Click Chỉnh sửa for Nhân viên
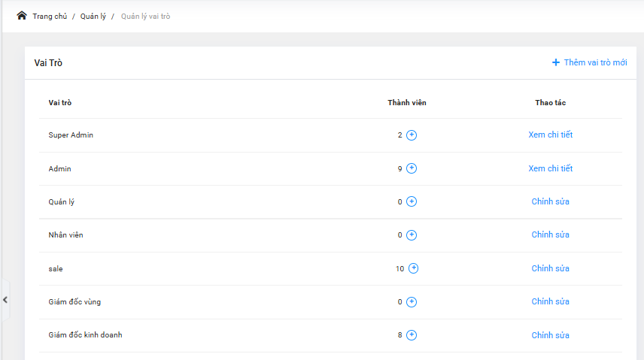This screenshot has width=644, height=360. [550, 235]
